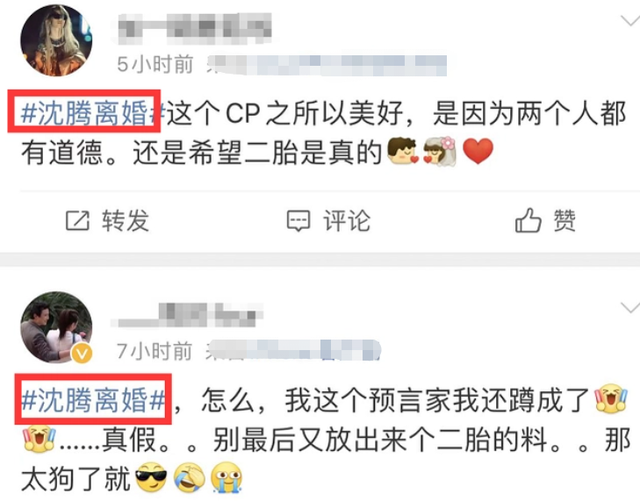Click the 评论 comment bubble icon
The width and height of the screenshot is (640, 501).
(x=298, y=221)
